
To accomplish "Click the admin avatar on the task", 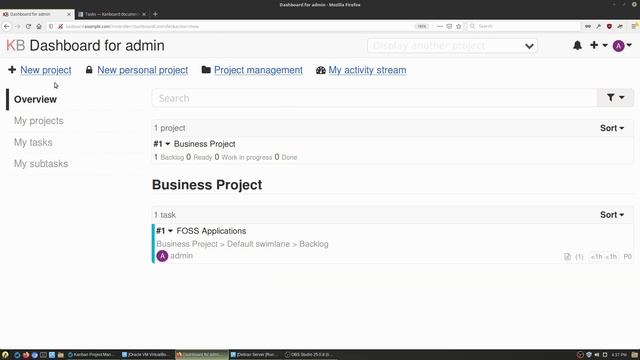I will 162,256.
